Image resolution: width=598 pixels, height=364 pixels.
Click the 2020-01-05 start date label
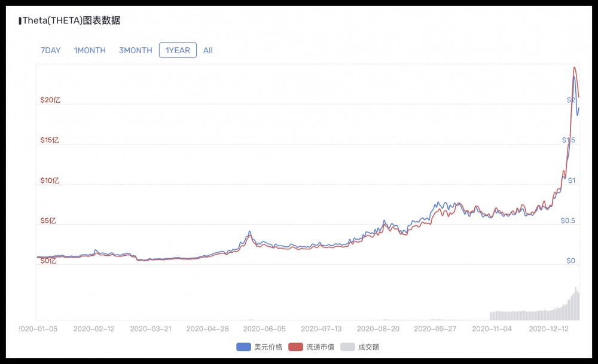pos(38,329)
